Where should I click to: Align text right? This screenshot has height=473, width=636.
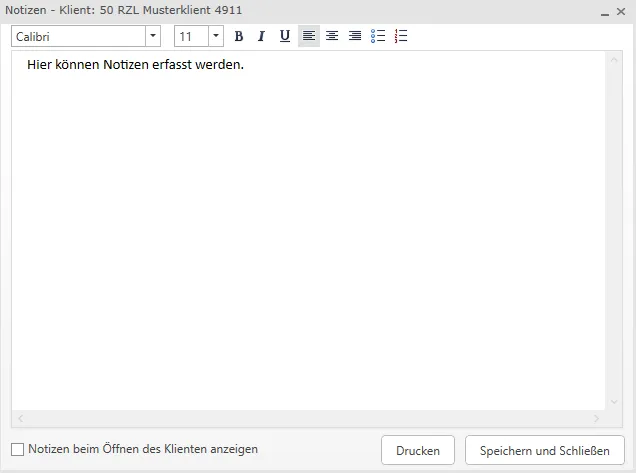tap(355, 36)
